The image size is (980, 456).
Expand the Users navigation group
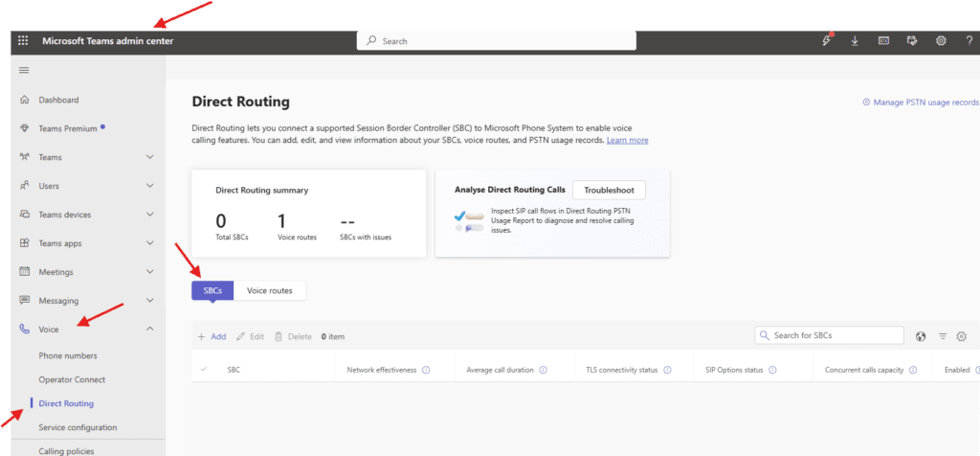click(x=149, y=186)
